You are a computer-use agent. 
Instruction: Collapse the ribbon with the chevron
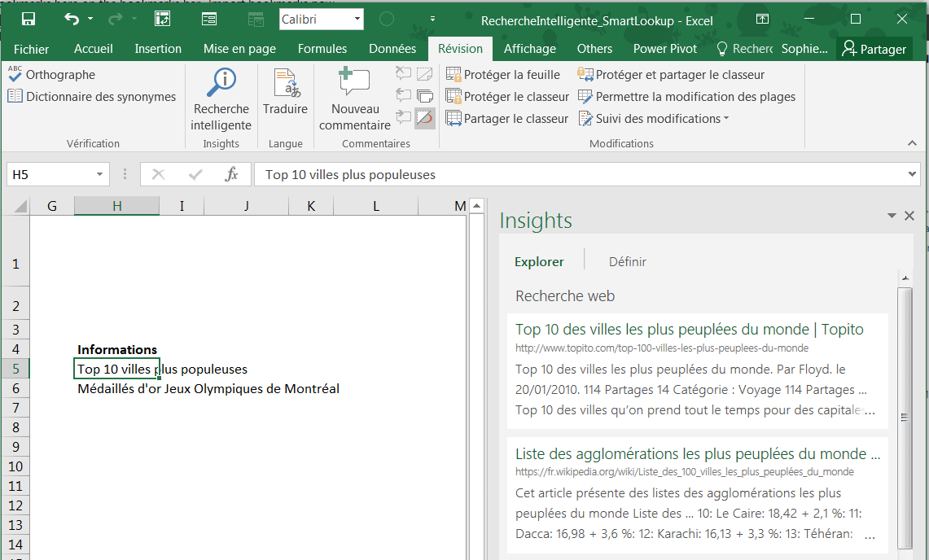(912, 143)
